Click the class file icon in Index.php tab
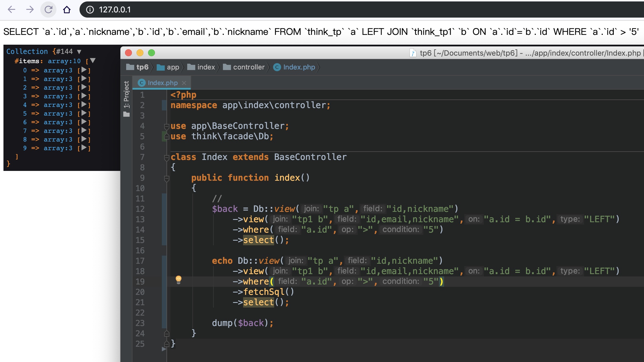 (141, 83)
